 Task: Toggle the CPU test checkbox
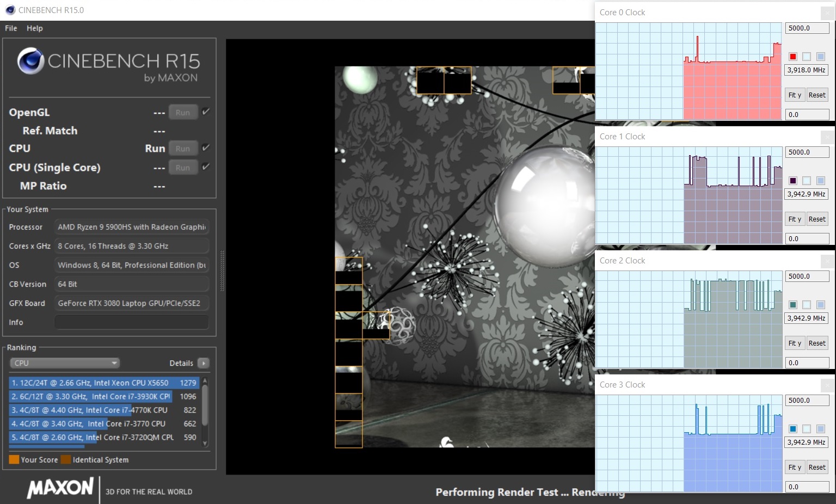(206, 147)
